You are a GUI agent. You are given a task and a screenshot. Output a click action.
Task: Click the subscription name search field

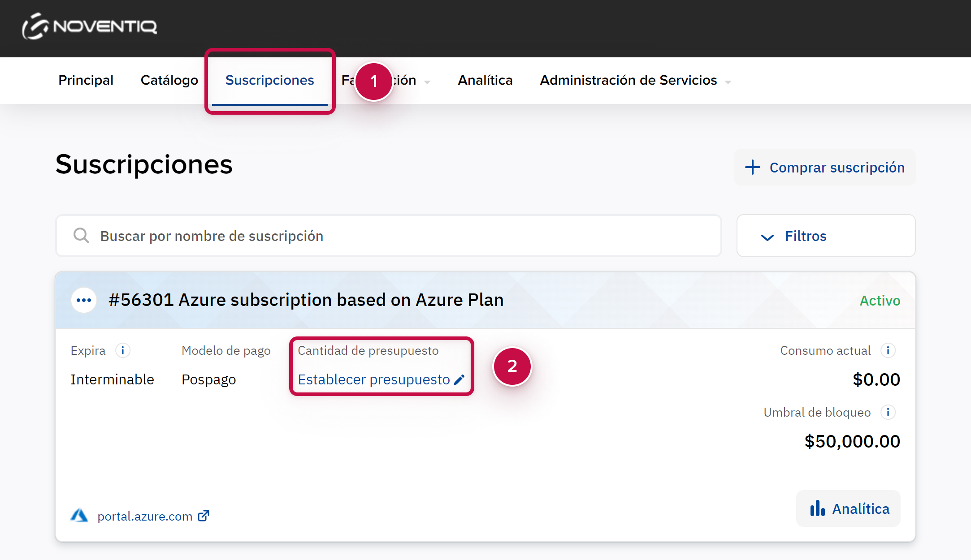(x=394, y=236)
